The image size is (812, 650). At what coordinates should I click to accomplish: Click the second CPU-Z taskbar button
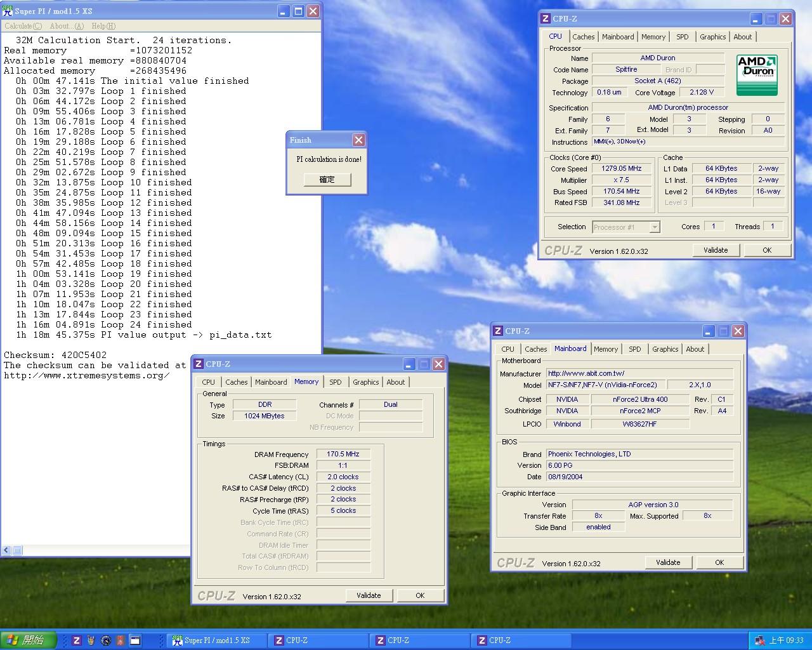420,640
